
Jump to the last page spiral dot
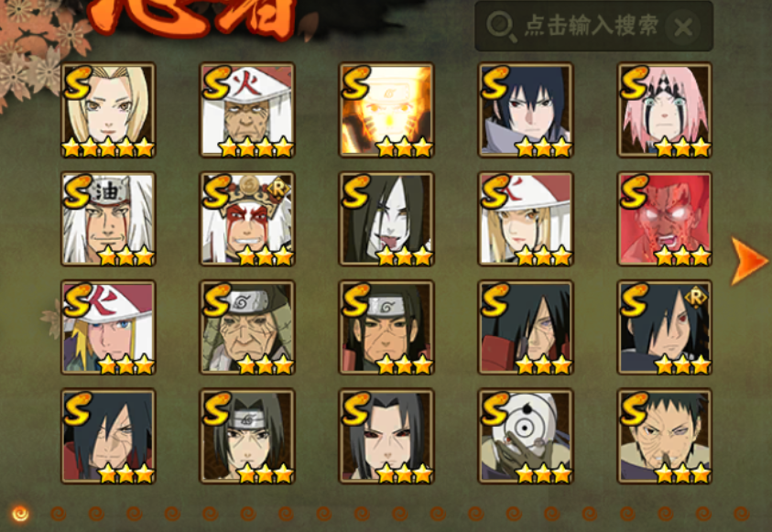(x=742, y=515)
